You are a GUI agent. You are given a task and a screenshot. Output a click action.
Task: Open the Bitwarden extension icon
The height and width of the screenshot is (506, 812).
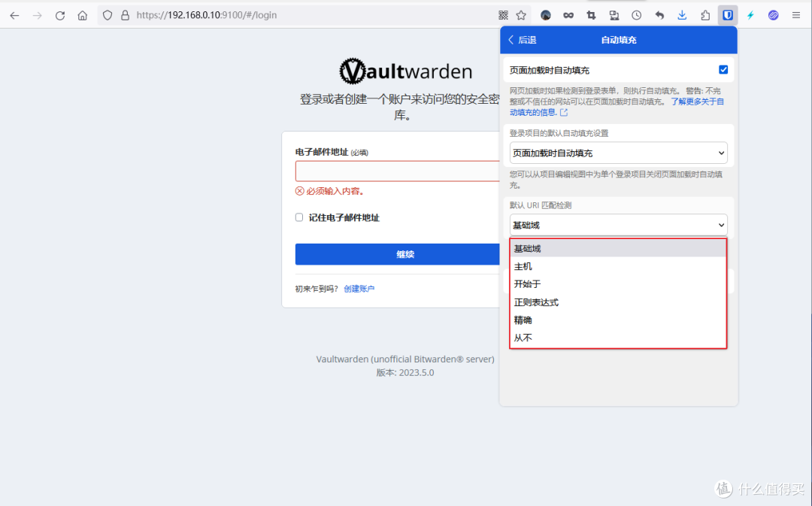pos(728,15)
